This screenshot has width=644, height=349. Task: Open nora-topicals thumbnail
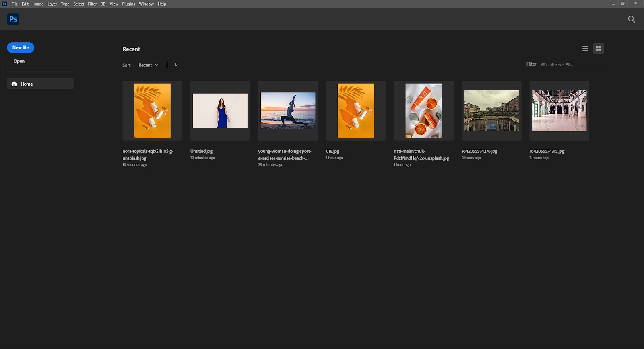tap(152, 111)
